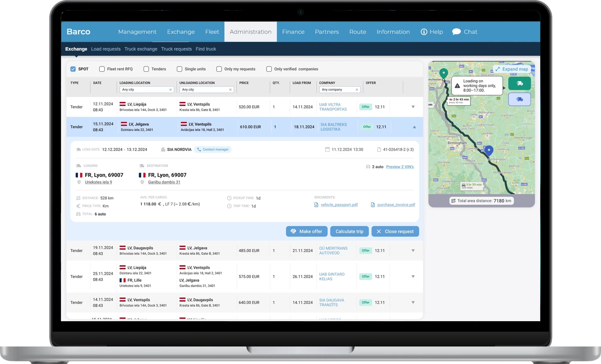The height and width of the screenshot is (364, 601).
Task: Click the green truck button on map
Action: click(520, 83)
